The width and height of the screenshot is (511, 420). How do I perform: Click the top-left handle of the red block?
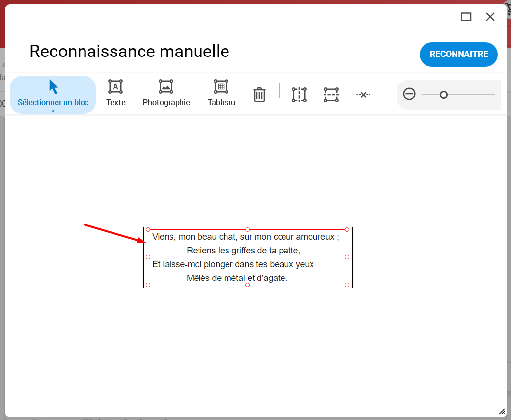pos(148,230)
